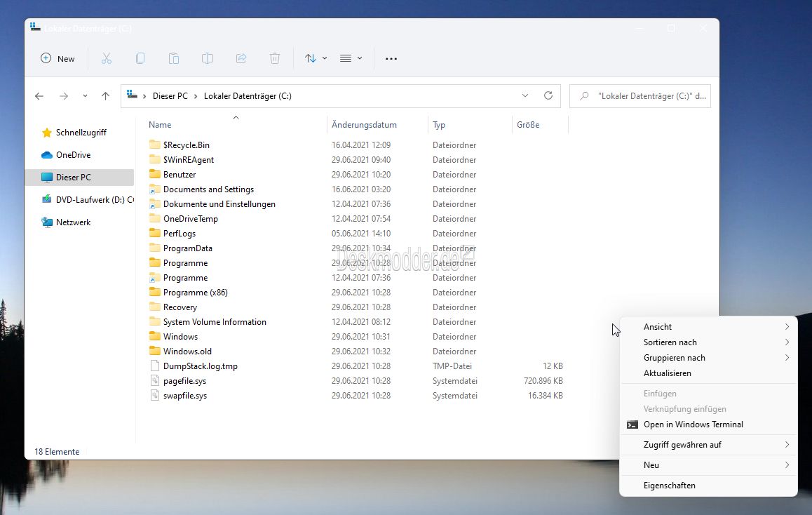Image resolution: width=812 pixels, height=515 pixels.
Task: Go up one folder level arrow
Action: click(105, 96)
